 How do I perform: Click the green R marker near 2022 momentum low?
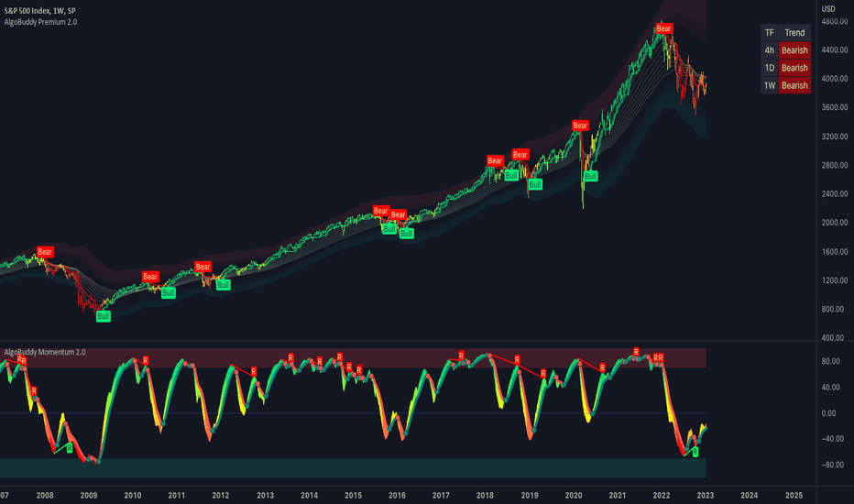pyautogui.click(x=695, y=453)
